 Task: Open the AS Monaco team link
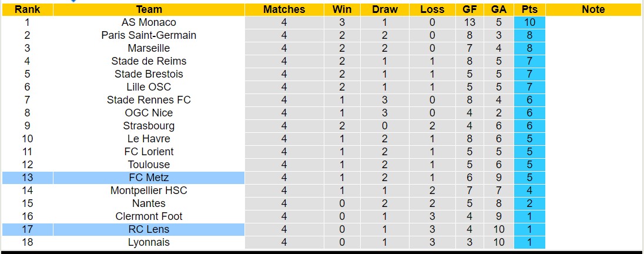point(149,22)
